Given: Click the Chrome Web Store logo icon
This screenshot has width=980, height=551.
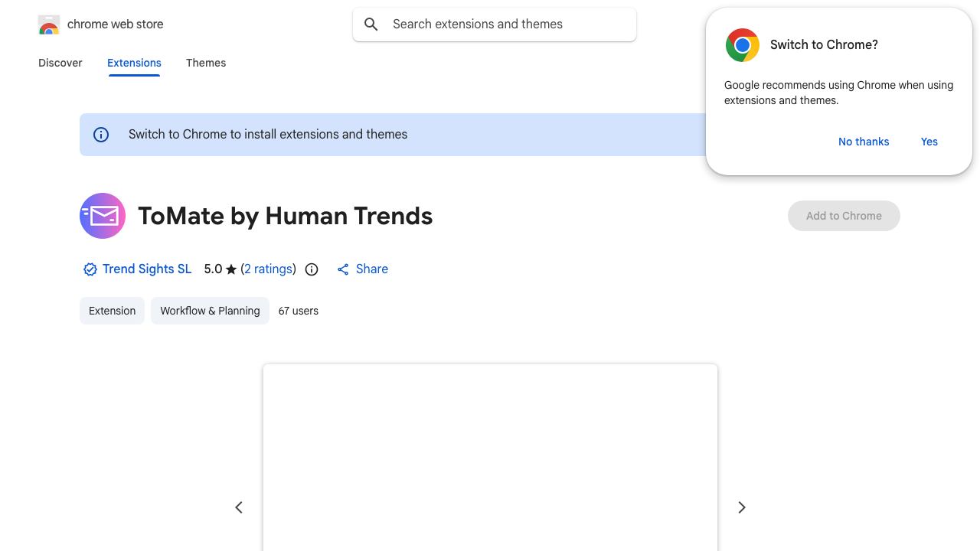Looking at the screenshot, I should (49, 24).
